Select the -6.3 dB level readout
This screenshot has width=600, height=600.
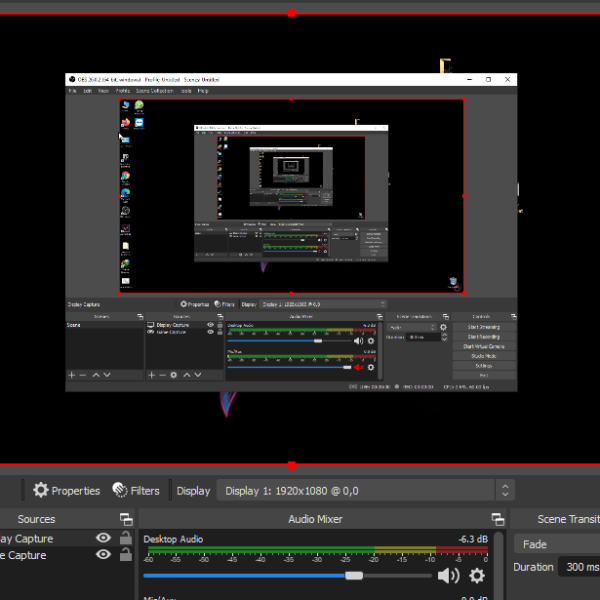coord(473,539)
